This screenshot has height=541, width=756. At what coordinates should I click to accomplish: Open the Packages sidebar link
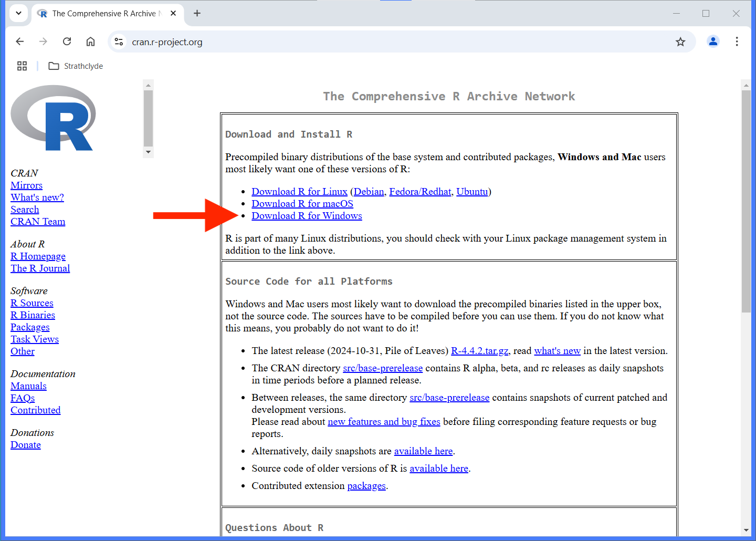pyautogui.click(x=30, y=327)
